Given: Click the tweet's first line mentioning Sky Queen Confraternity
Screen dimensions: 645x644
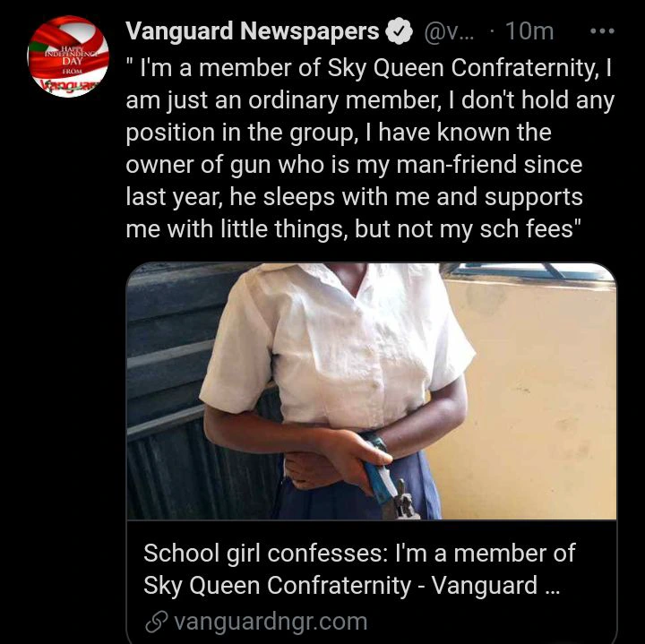Looking at the screenshot, I should (369, 68).
